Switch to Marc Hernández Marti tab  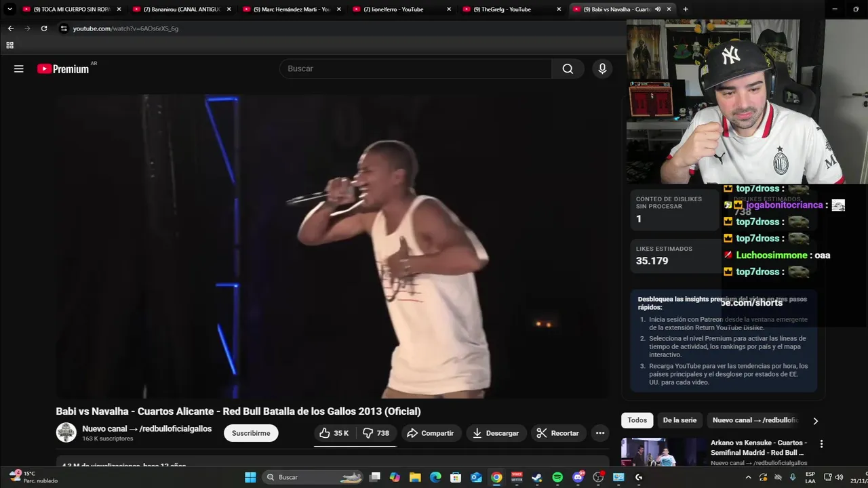coord(292,9)
